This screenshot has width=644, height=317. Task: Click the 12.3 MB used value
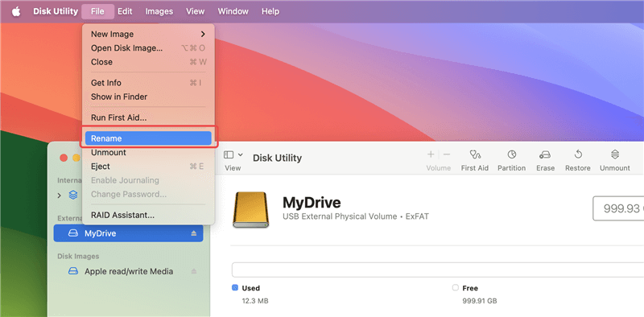[255, 301]
